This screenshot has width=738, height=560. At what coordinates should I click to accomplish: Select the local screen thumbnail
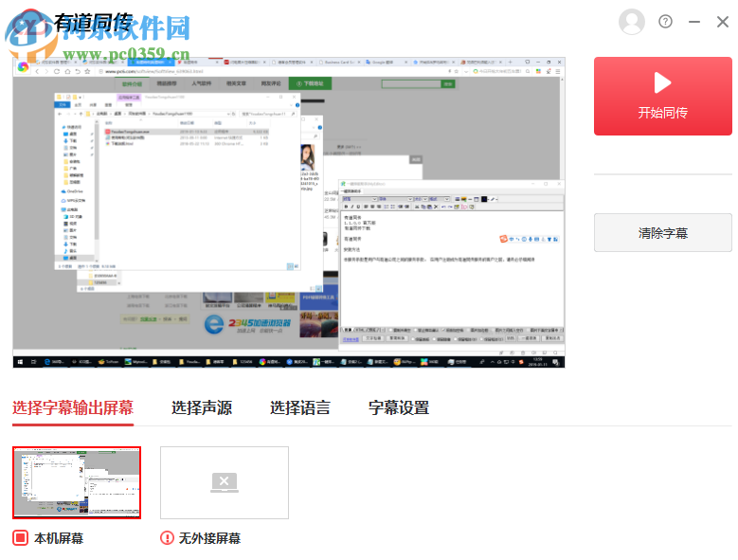click(77, 483)
